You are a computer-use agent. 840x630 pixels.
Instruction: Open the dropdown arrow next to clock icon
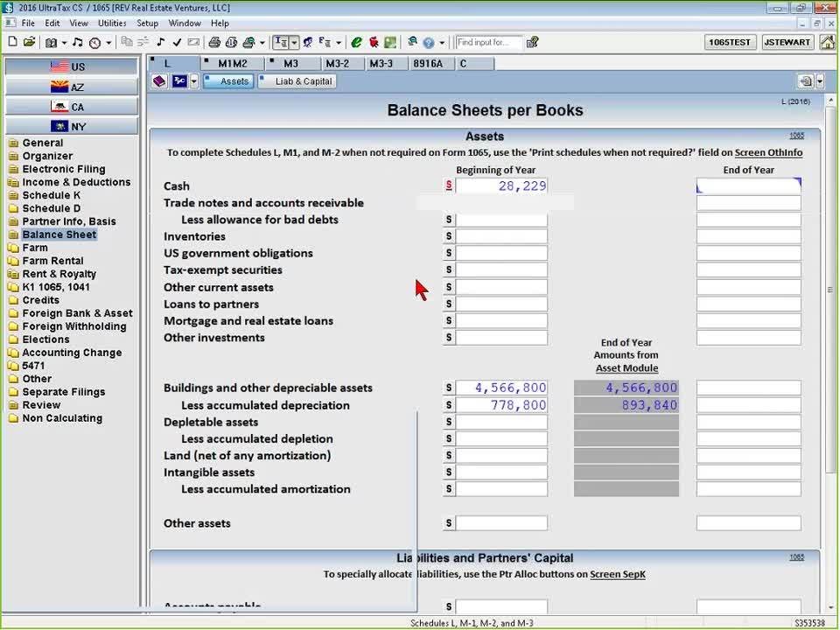pos(108,42)
